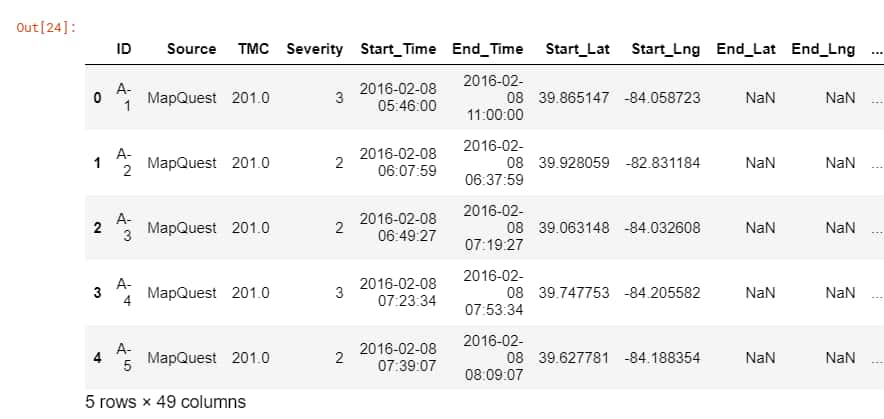Select the Severity column header
This screenshot has height=419, width=884.
pyautogui.click(x=315, y=49)
